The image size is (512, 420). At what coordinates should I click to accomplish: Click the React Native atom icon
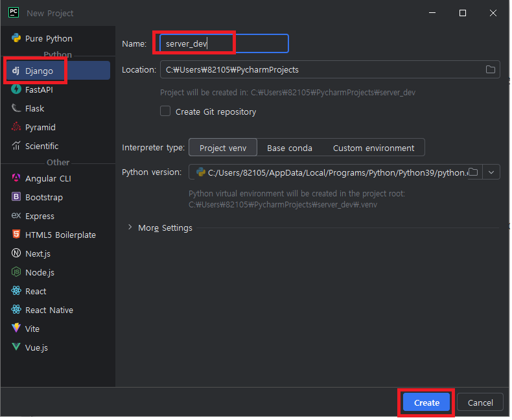click(16, 310)
